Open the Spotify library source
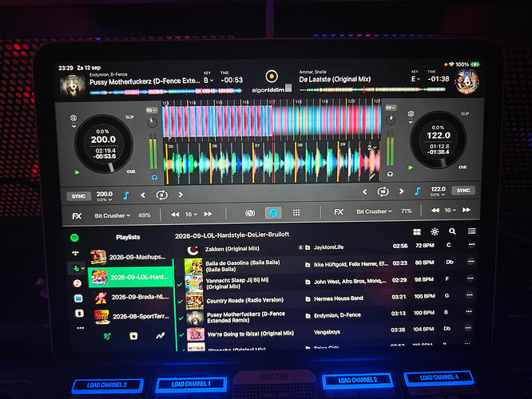This screenshot has width=532, height=399. pyautogui.click(x=74, y=238)
